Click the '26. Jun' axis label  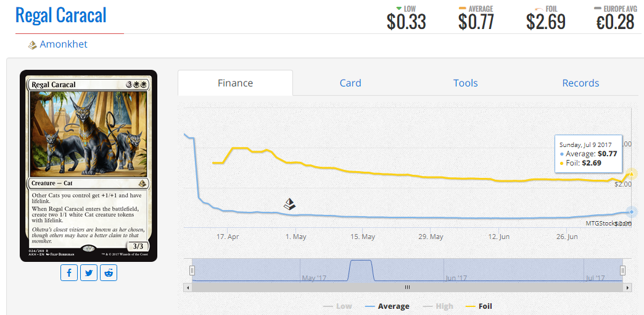566,237
